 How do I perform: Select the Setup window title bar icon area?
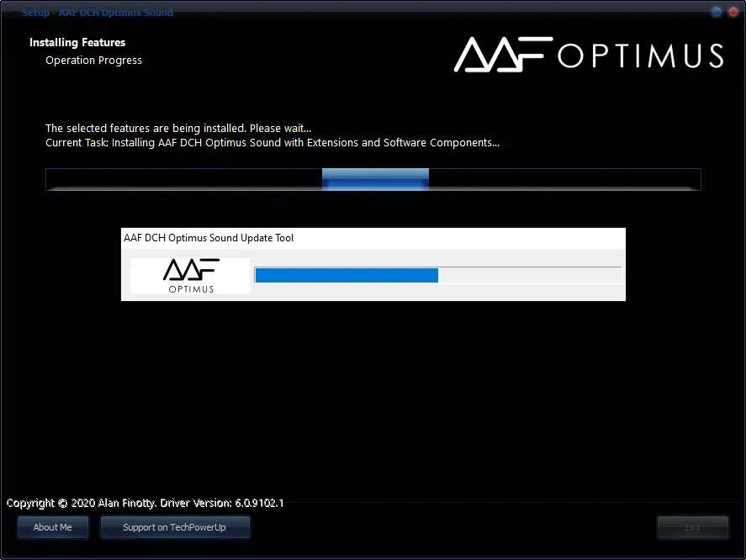(12, 13)
